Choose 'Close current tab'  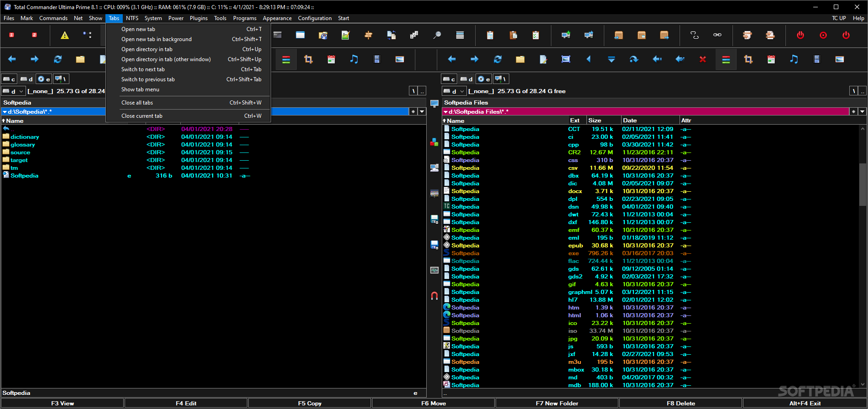coord(188,116)
